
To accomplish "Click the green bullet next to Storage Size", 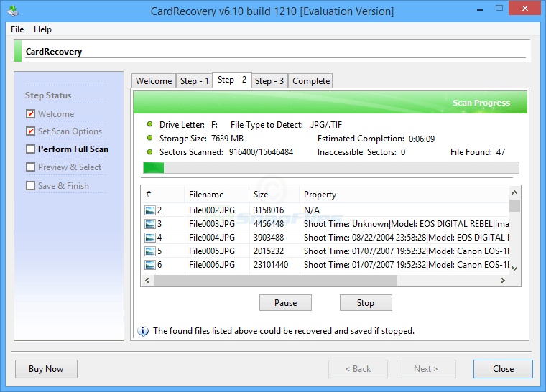I will click(x=149, y=138).
